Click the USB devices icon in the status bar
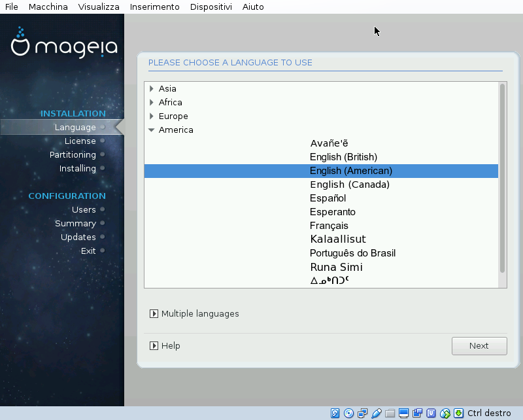The image size is (523, 420). [x=377, y=413]
